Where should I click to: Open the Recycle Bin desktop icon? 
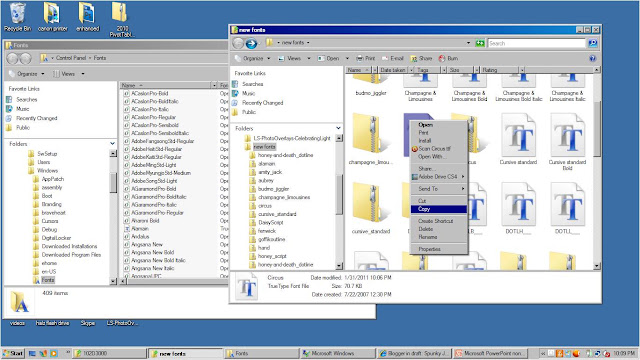tap(18, 17)
